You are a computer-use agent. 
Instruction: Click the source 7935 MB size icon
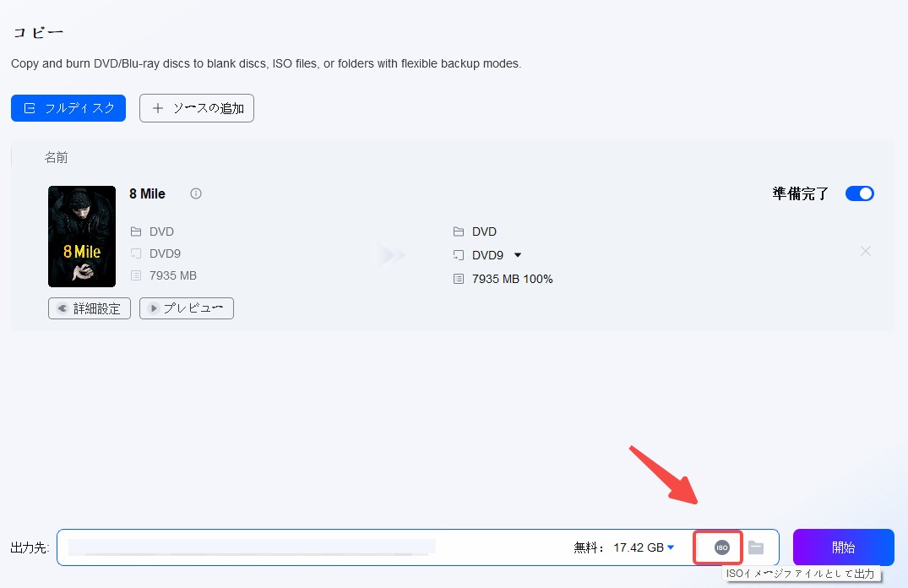coord(136,275)
